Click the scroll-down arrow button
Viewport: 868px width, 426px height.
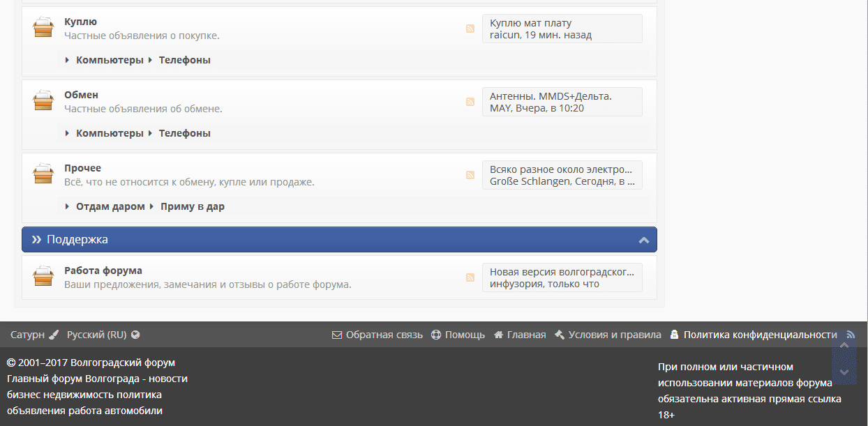point(844,372)
